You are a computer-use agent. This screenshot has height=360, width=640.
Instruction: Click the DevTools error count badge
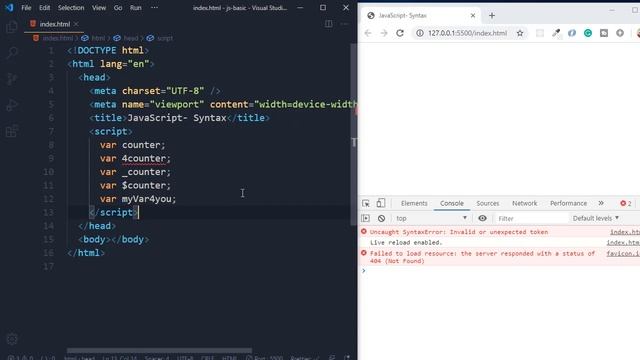(x=626, y=203)
